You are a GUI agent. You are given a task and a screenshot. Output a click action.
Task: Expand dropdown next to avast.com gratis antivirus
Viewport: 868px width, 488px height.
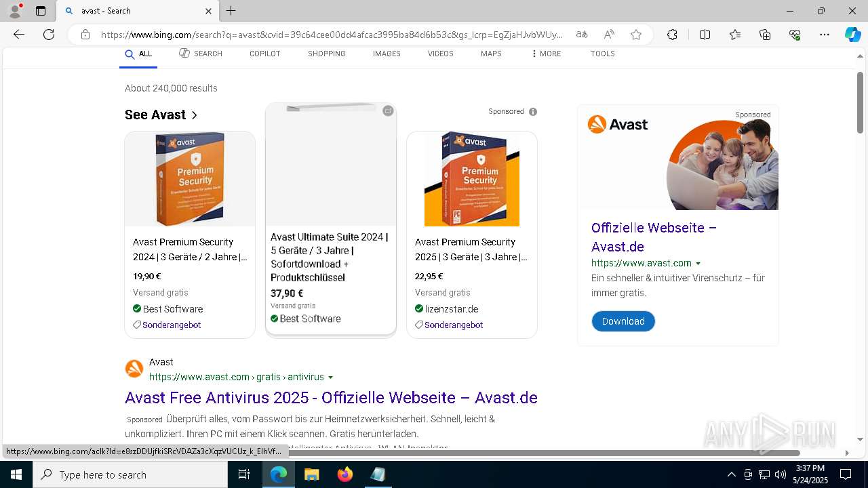pyautogui.click(x=331, y=378)
